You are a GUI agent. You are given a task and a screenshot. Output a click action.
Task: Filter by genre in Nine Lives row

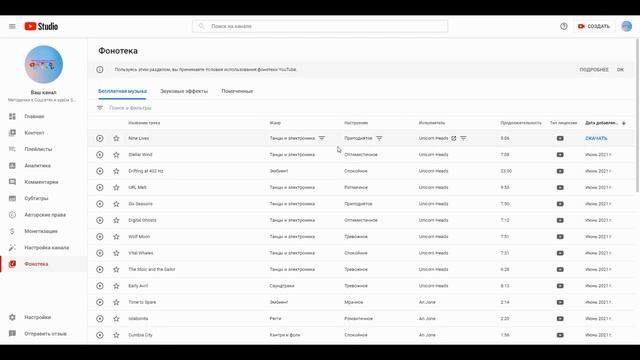(x=322, y=138)
